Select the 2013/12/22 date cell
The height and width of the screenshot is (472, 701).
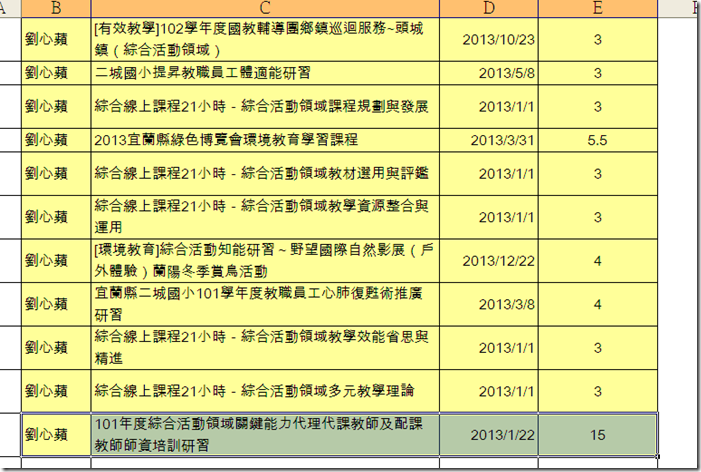(x=488, y=260)
